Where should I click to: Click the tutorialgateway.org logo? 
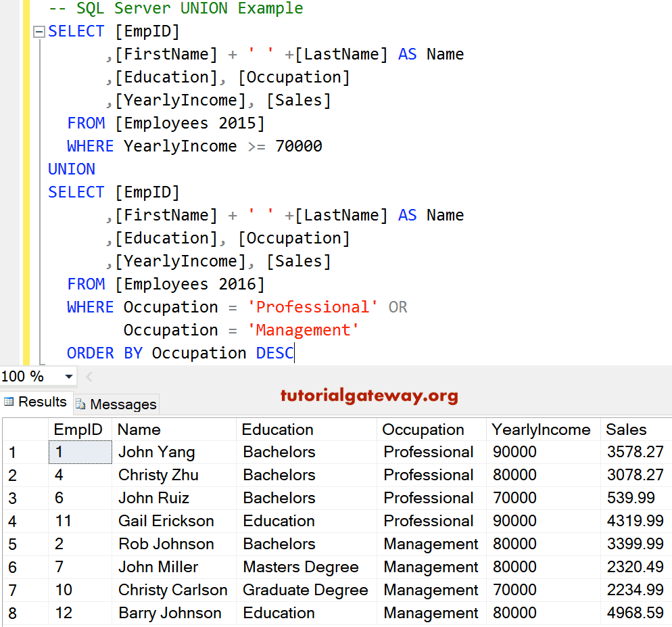(x=369, y=397)
